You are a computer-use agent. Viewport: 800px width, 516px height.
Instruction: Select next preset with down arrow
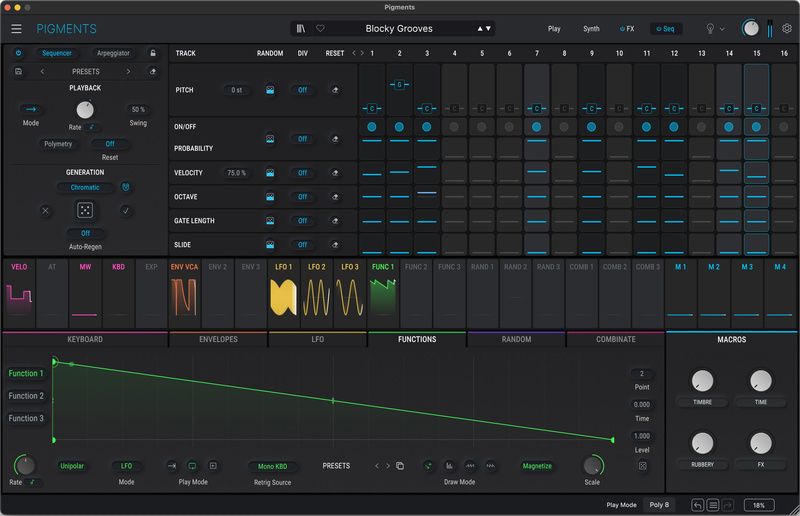coord(488,29)
